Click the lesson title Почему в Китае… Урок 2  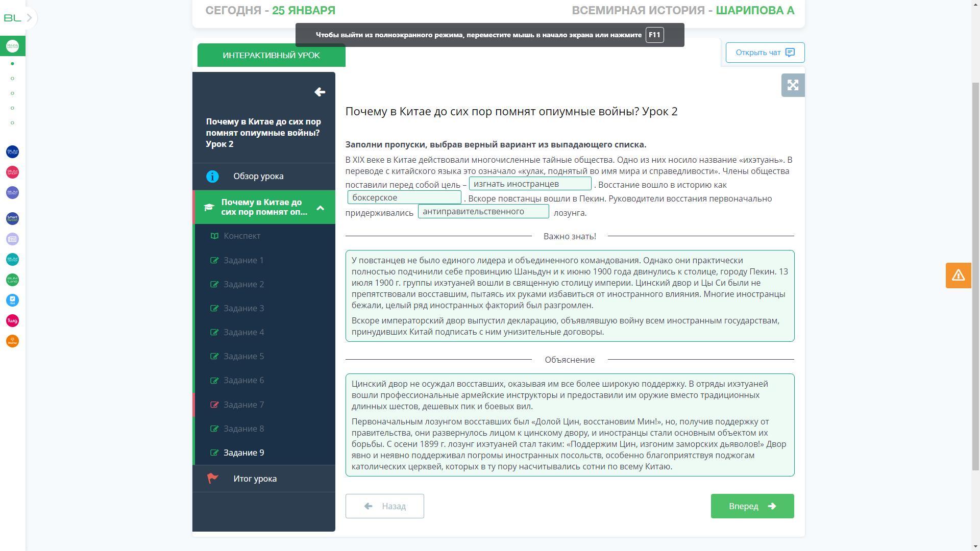point(511,111)
